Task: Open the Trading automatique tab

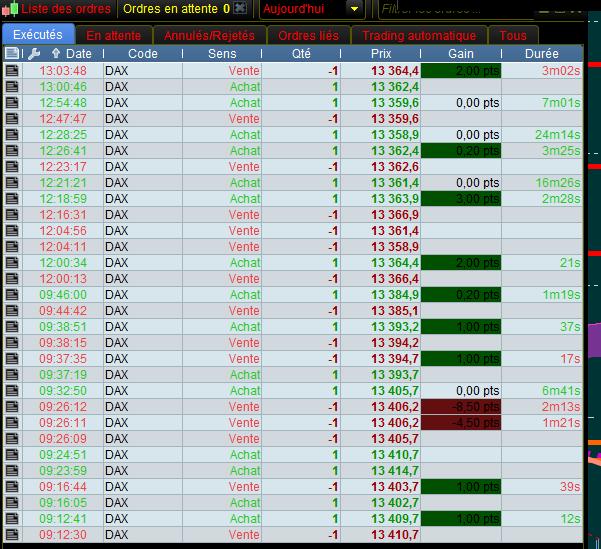Action: click(419, 35)
